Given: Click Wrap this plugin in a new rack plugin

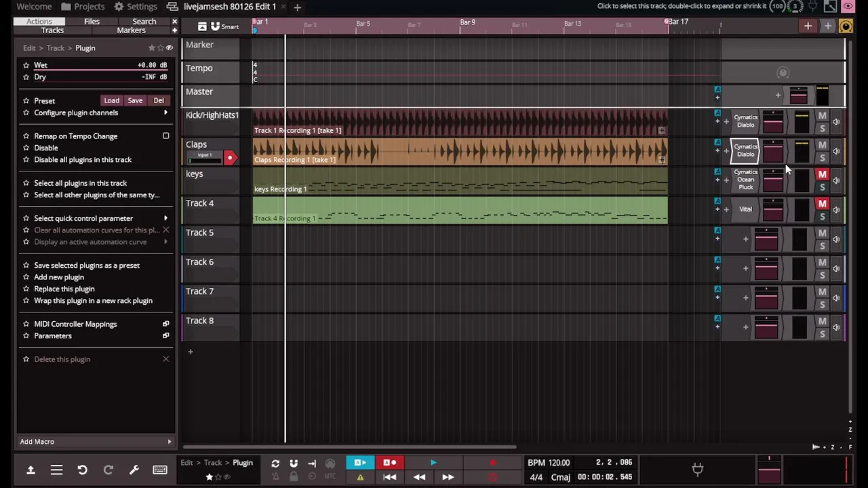Looking at the screenshot, I should (94, 301).
